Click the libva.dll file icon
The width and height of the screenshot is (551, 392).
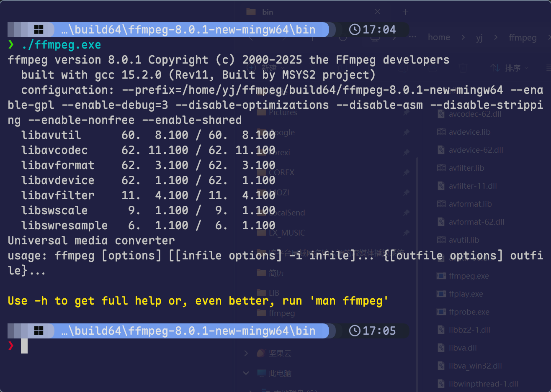(x=441, y=348)
